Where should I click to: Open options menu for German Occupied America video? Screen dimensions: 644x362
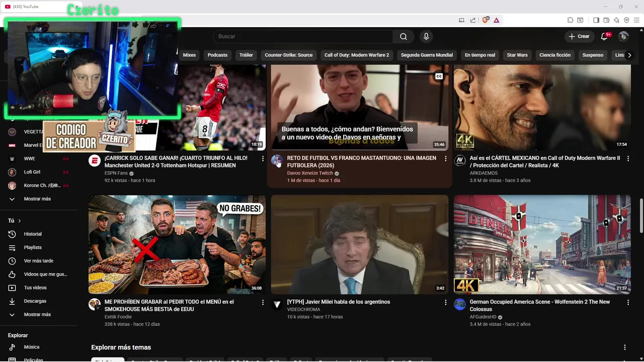click(628, 302)
